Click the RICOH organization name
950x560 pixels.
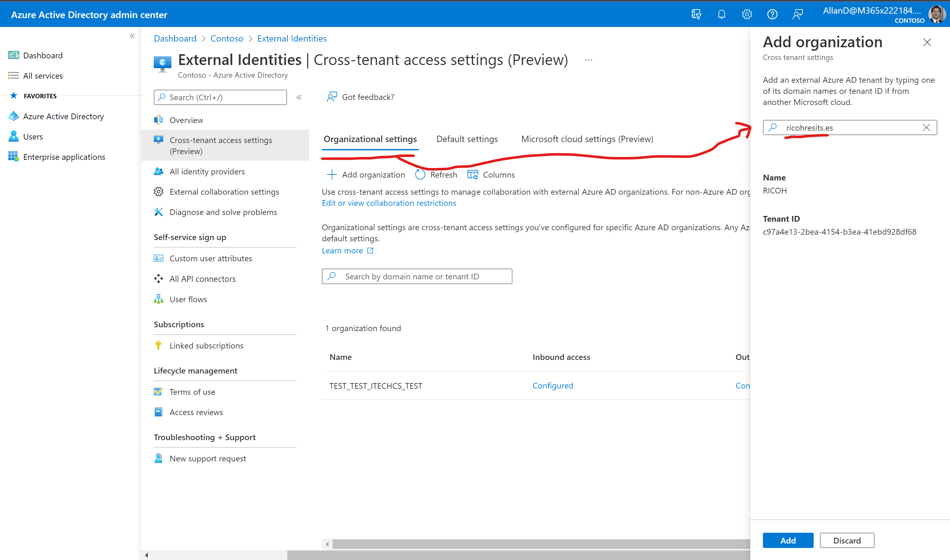click(775, 191)
